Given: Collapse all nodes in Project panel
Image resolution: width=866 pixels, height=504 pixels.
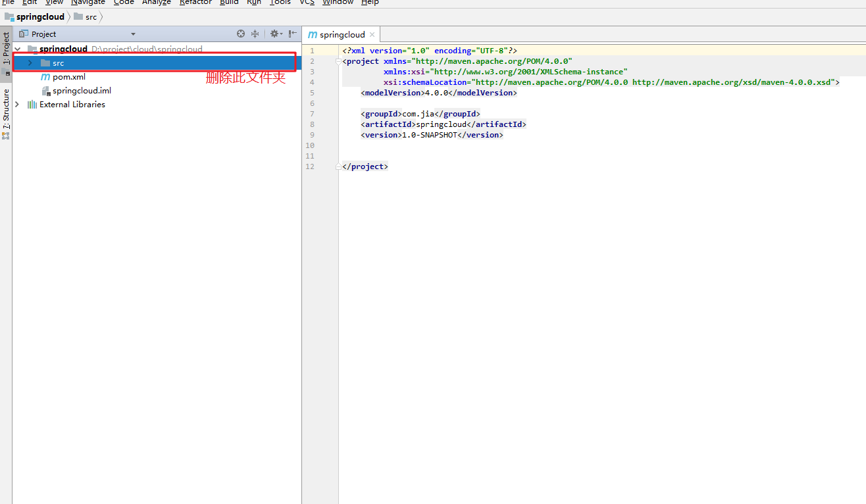Looking at the screenshot, I should [x=255, y=34].
